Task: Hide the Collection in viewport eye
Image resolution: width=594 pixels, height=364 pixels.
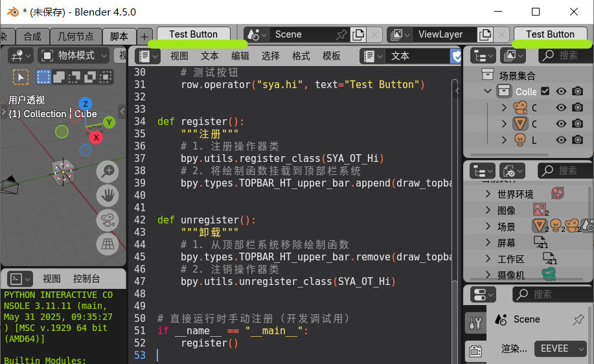Action: [561, 91]
